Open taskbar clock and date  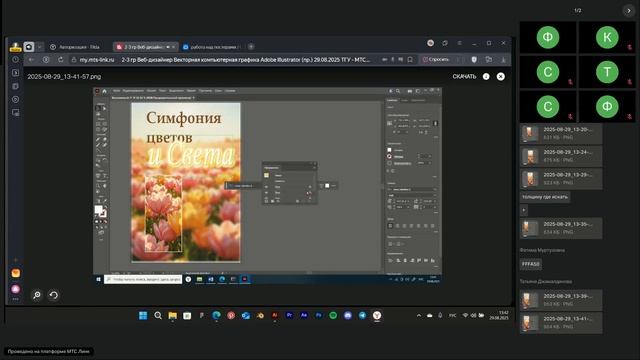tap(499, 316)
